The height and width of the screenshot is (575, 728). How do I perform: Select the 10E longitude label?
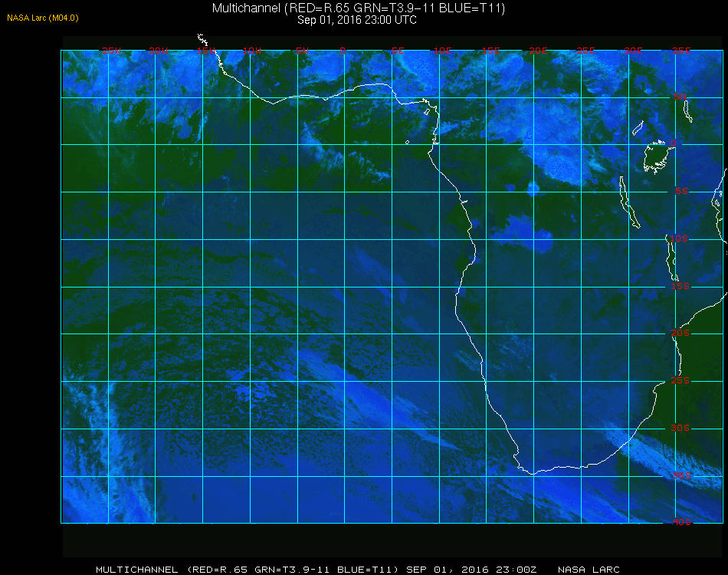coord(442,51)
